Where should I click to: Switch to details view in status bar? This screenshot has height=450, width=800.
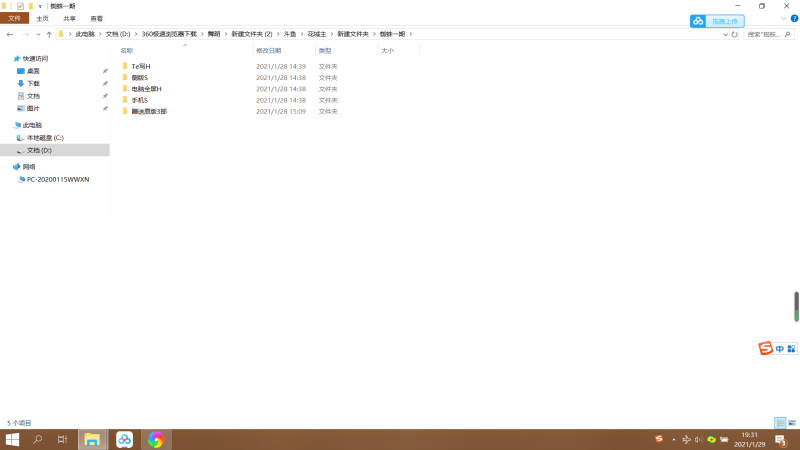point(780,423)
